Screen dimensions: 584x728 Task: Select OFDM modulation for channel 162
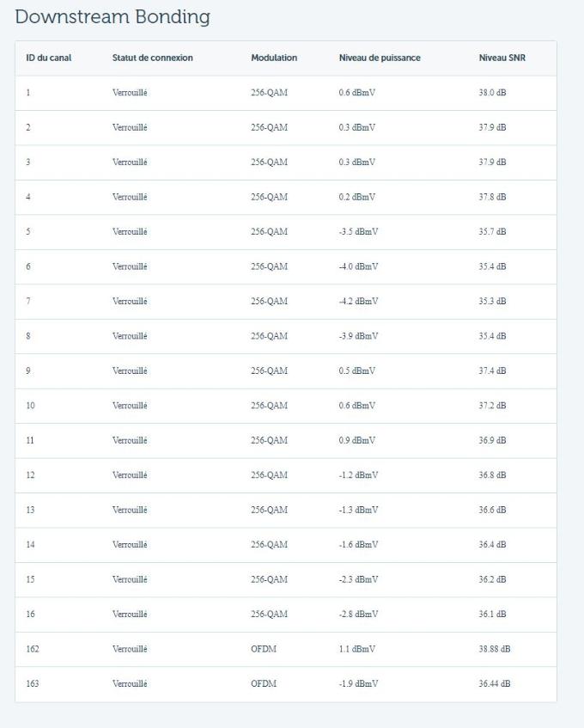click(264, 649)
